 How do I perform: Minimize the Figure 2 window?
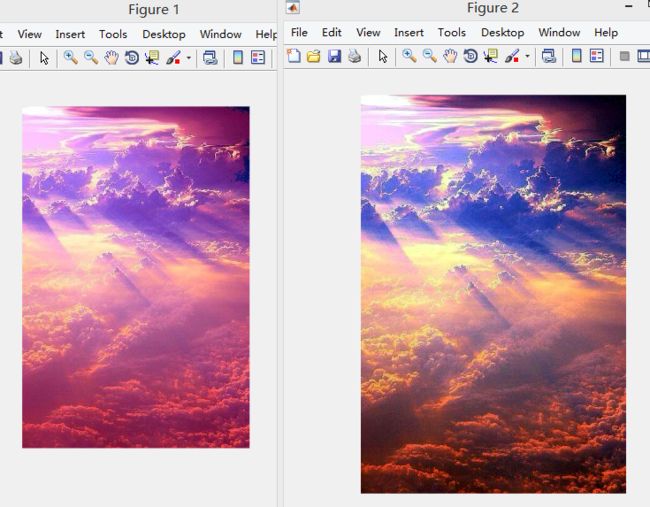[x=629, y=6]
